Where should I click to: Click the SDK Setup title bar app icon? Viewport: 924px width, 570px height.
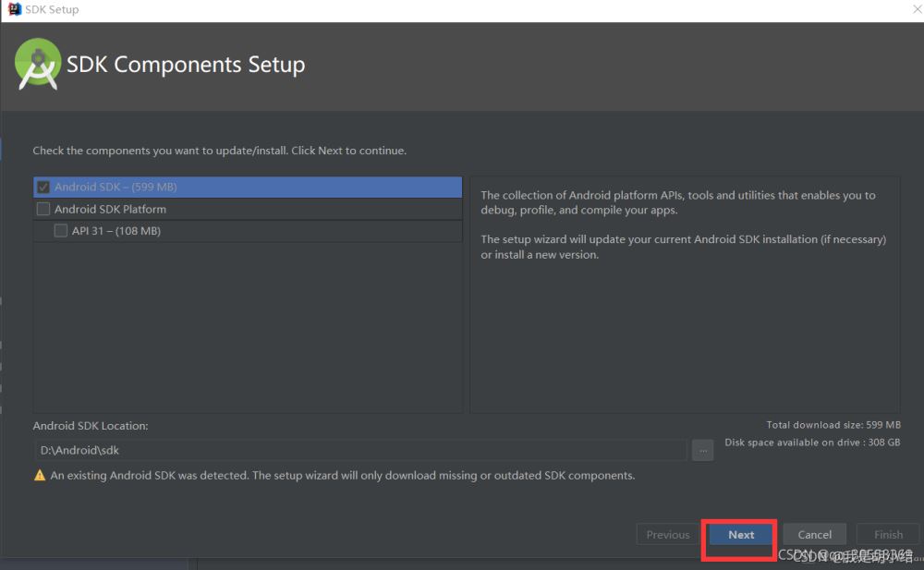tap(14, 9)
